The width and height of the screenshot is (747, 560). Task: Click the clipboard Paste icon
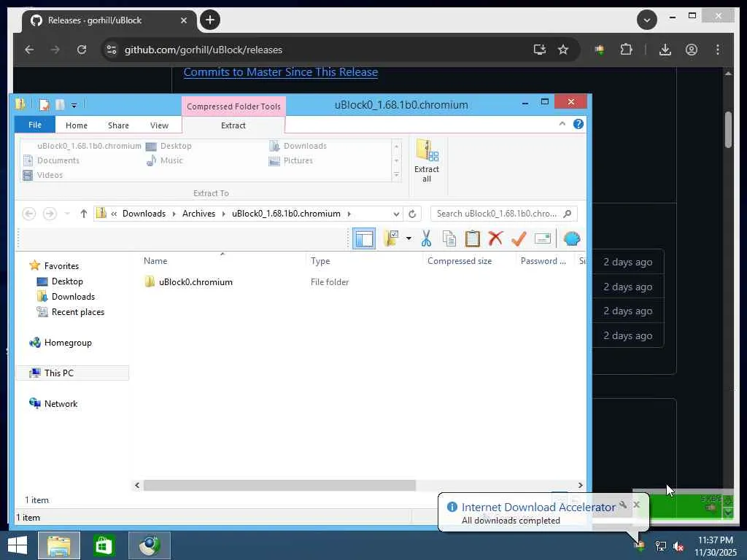tap(472, 238)
